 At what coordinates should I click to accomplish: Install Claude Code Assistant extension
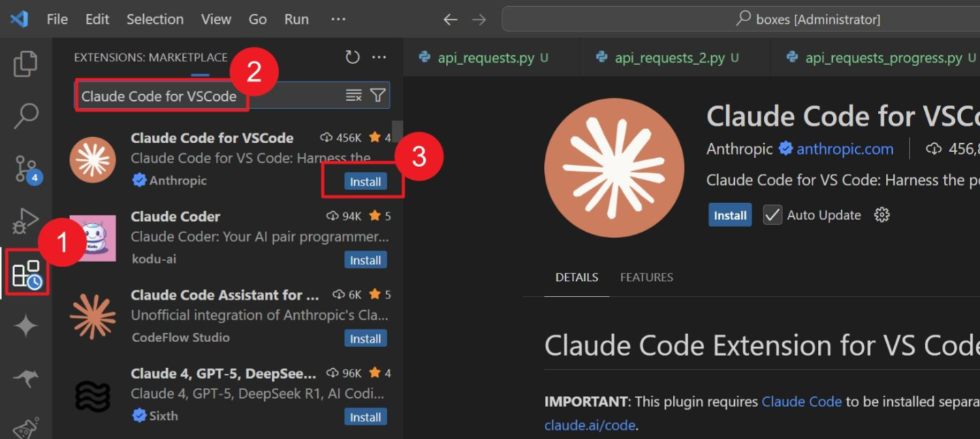(x=366, y=339)
